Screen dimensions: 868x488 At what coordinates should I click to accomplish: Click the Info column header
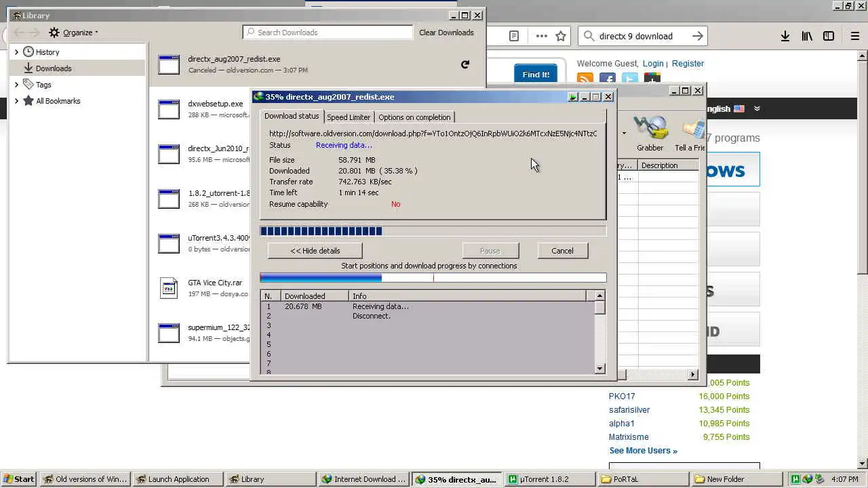[468, 296]
